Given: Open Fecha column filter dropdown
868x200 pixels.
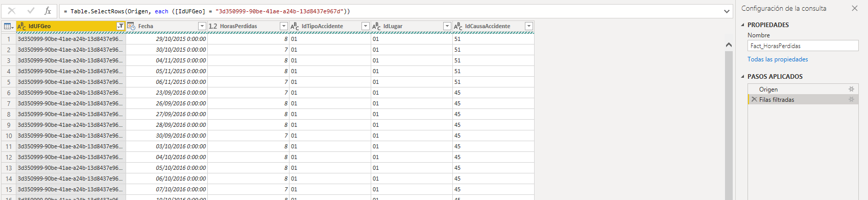Looking at the screenshot, I should [202, 26].
